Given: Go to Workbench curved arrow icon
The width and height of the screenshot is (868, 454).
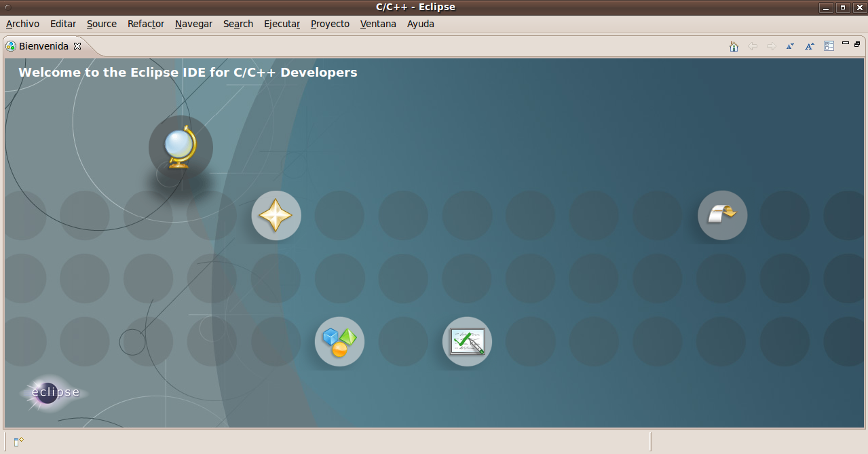Looking at the screenshot, I should point(722,215).
